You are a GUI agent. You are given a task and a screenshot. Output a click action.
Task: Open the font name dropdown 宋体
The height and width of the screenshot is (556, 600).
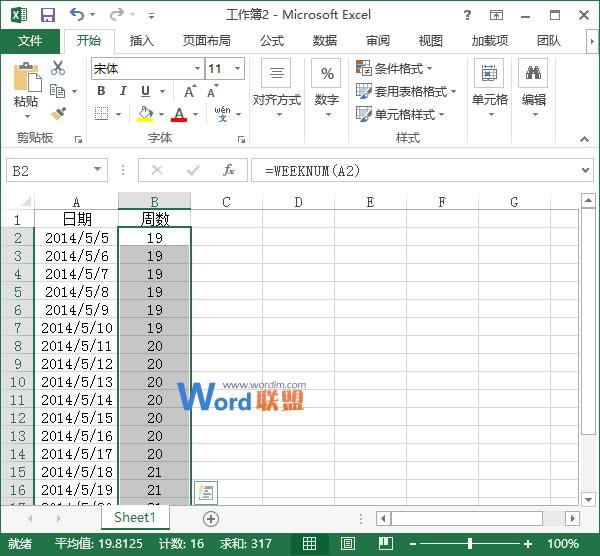147,68
